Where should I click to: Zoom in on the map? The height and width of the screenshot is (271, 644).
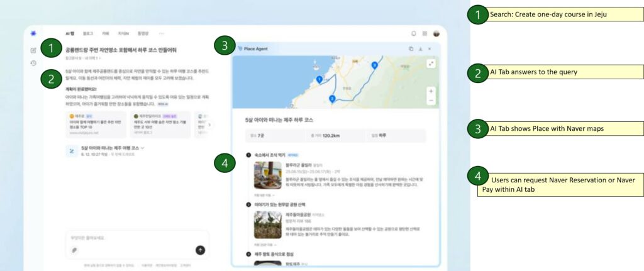[431, 91]
